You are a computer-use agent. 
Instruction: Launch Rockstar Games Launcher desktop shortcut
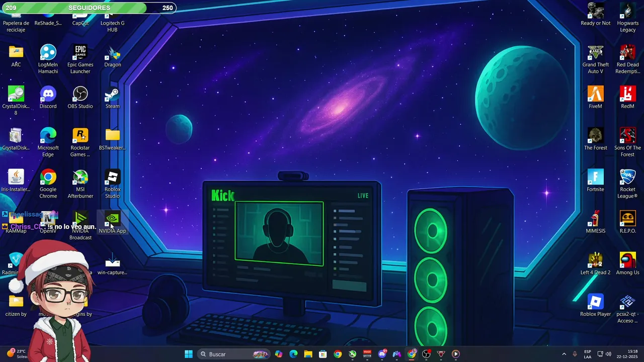tap(80, 143)
